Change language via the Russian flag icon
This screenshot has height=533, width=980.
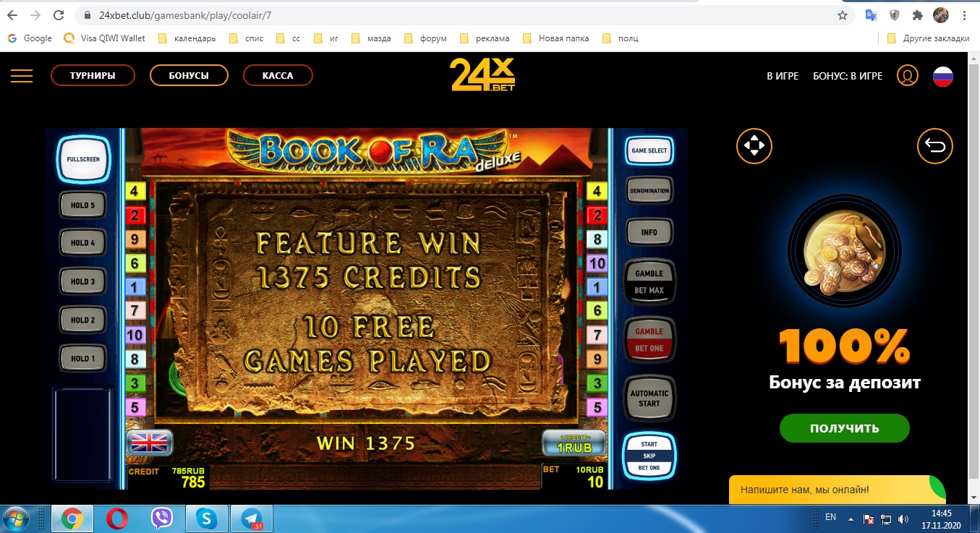click(x=943, y=76)
